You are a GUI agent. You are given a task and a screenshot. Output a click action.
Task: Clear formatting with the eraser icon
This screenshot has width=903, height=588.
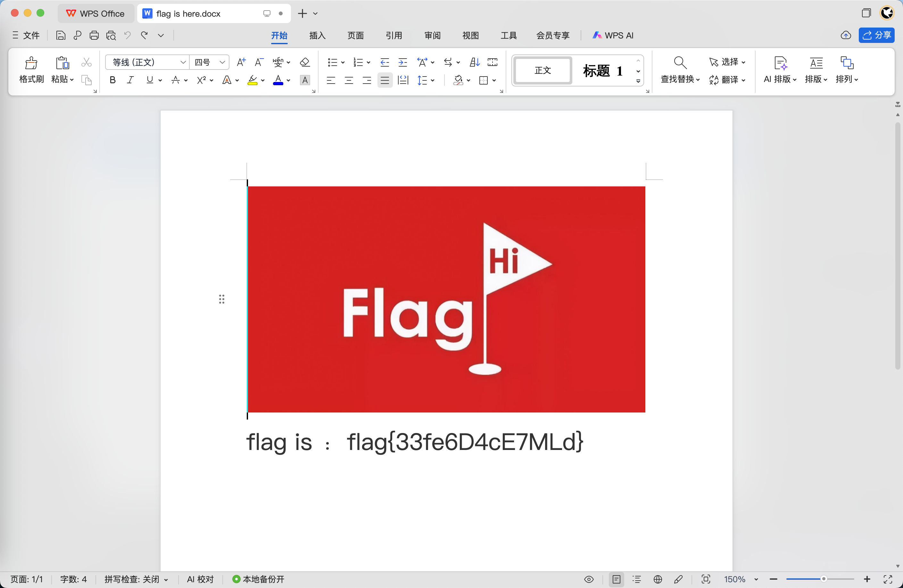(x=305, y=62)
